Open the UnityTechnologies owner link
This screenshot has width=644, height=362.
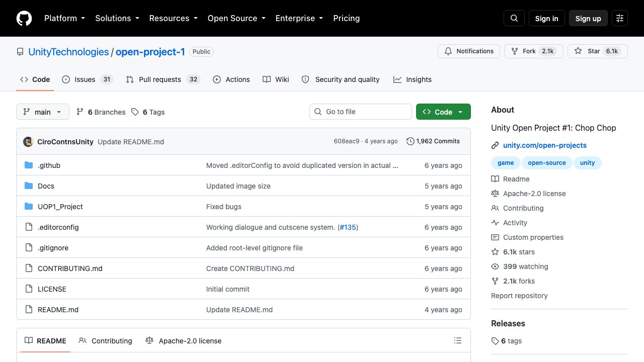[68, 52]
